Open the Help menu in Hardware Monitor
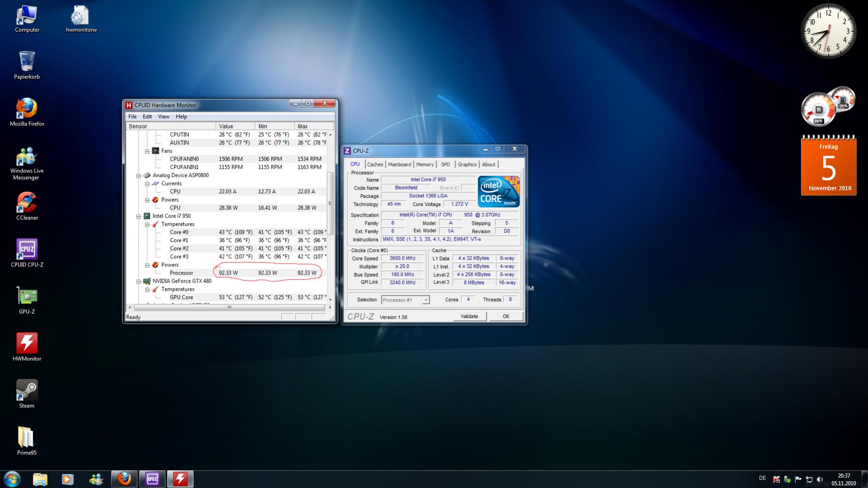Image resolution: width=868 pixels, height=488 pixels. 181,117
